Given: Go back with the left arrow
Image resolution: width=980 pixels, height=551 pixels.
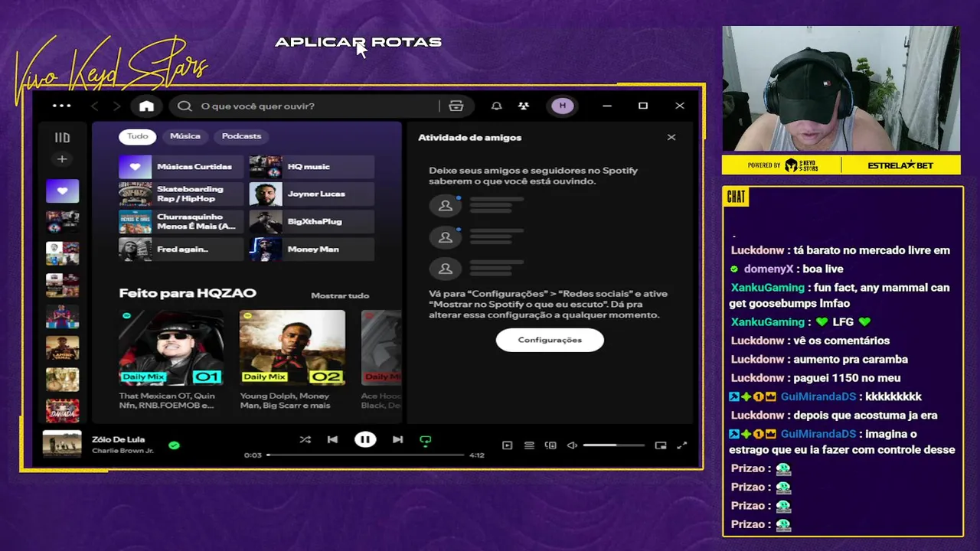Looking at the screenshot, I should tap(95, 106).
